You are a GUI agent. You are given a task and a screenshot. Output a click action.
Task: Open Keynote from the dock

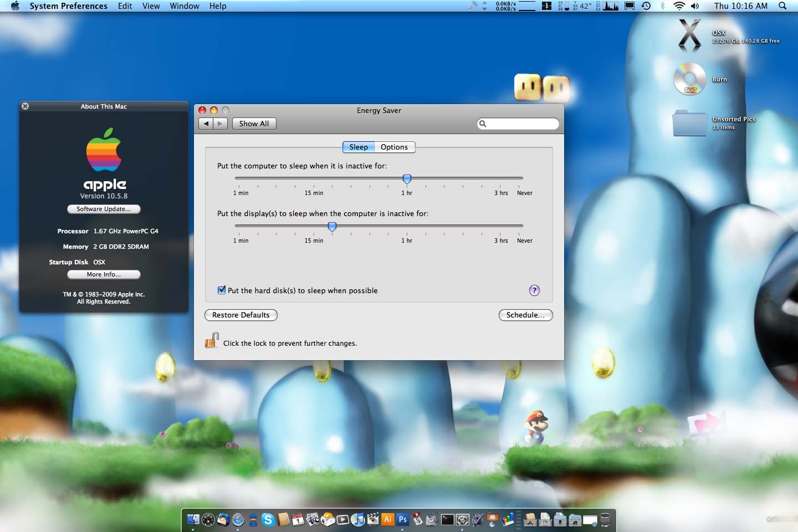point(493,519)
